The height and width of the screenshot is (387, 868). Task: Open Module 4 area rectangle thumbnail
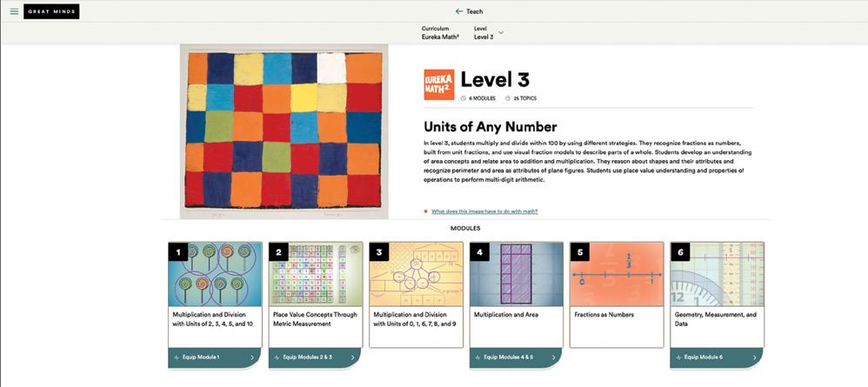(517, 274)
